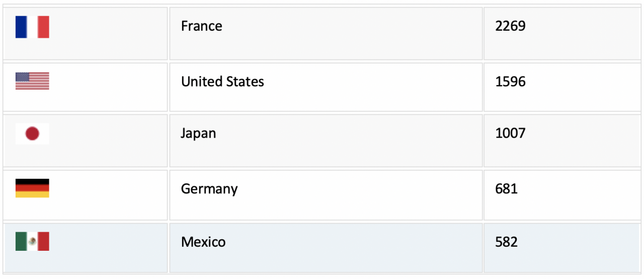This screenshot has width=644, height=279.
Task: Click the blank area beside the Mexico flag
Action: 108,248
